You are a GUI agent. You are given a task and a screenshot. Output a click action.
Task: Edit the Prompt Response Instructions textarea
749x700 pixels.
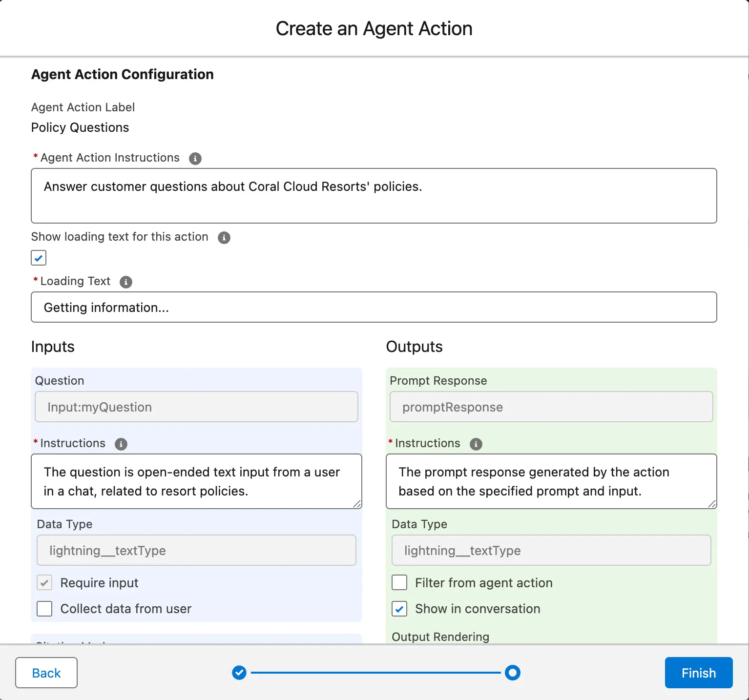tap(551, 481)
